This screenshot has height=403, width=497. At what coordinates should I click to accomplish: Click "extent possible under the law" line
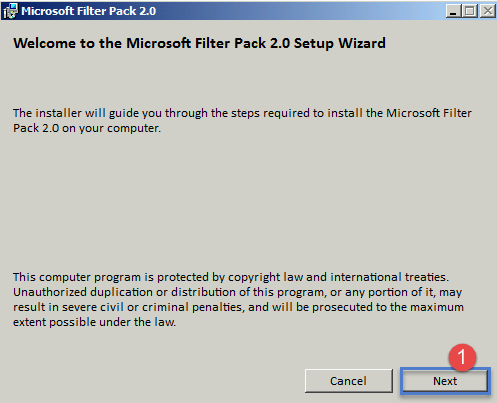[x=94, y=322]
